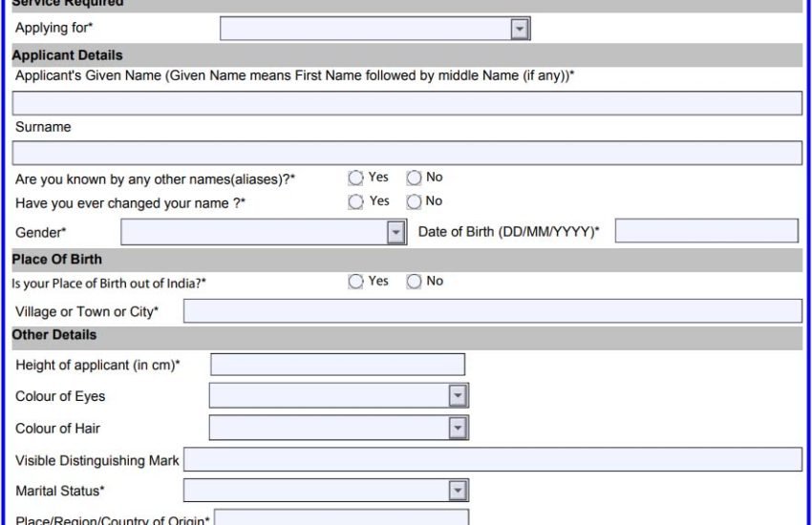Viewport: 812px width, 525px height.
Task: Expand the Marital Status dropdown
Action: (x=325, y=491)
